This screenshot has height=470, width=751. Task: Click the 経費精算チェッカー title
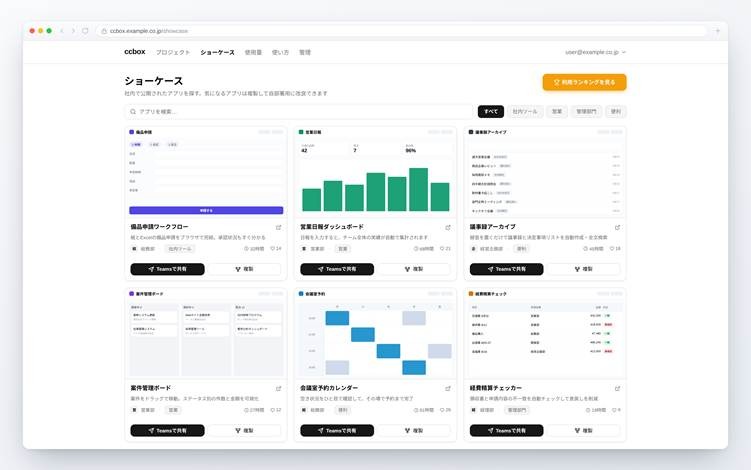[x=496, y=388]
